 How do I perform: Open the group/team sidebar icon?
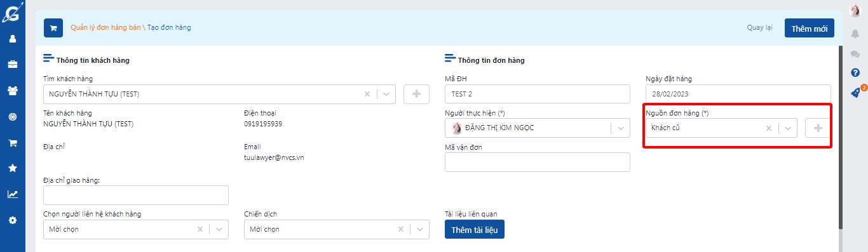click(12, 90)
